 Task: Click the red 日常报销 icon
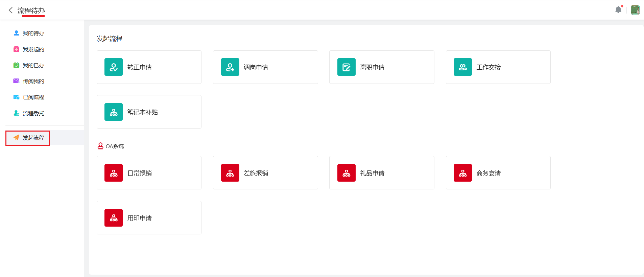(114, 173)
